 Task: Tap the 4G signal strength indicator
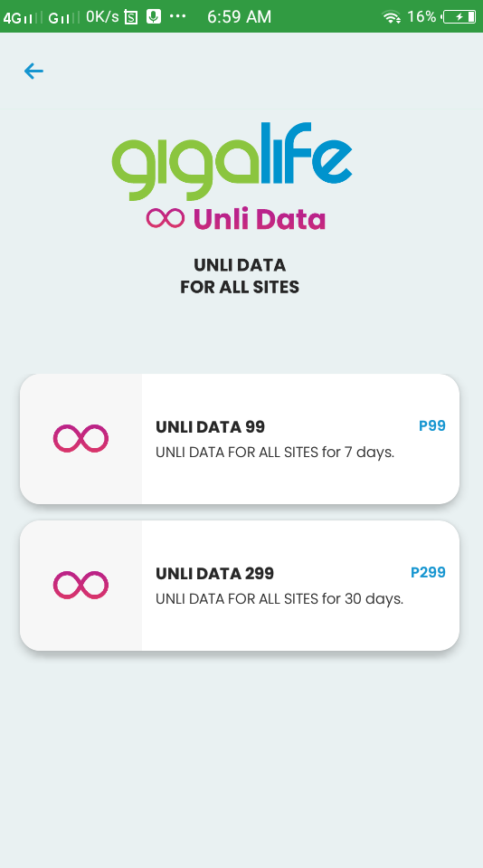point(22,17)
